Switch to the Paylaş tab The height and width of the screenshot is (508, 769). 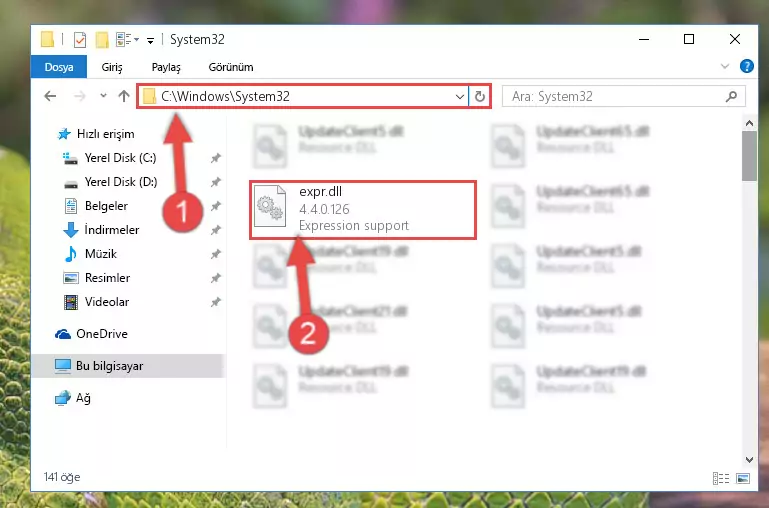pos(166,67)
